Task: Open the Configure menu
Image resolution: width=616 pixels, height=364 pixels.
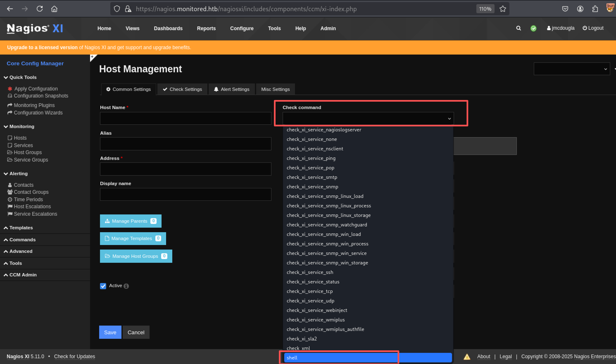Action: pyautogui.click(x=241, y=29)
